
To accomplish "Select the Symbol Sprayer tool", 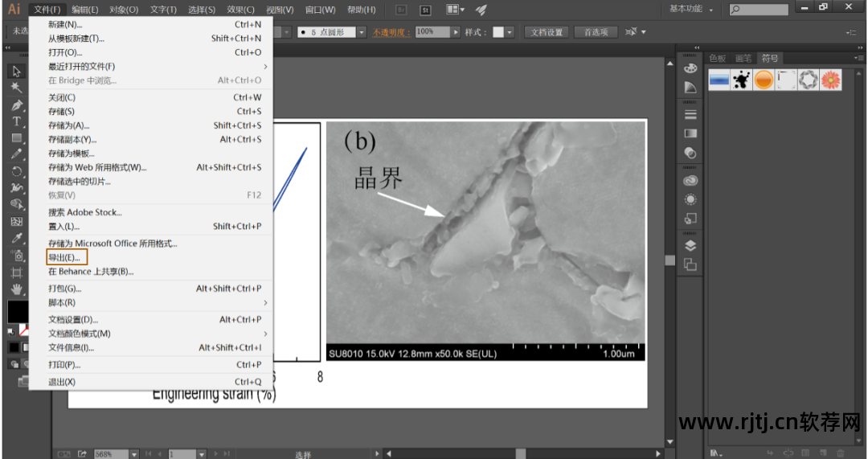I will coord(16,256).
